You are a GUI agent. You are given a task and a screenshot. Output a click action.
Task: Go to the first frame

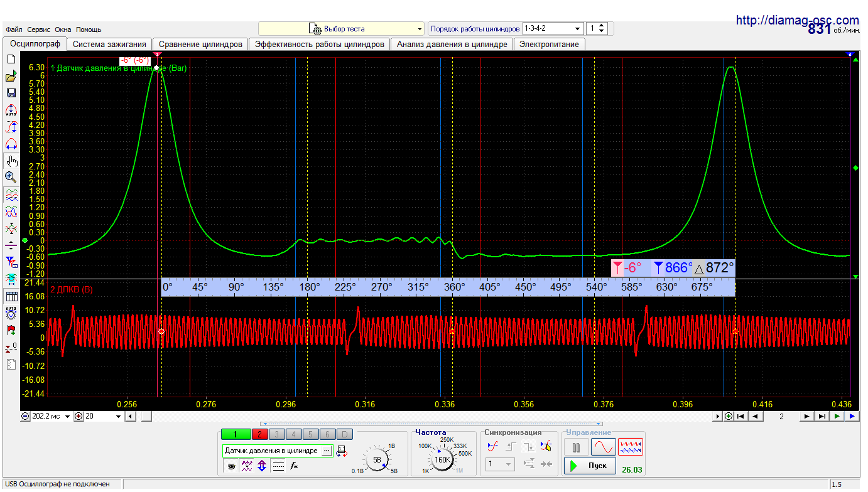pos(741,416)
